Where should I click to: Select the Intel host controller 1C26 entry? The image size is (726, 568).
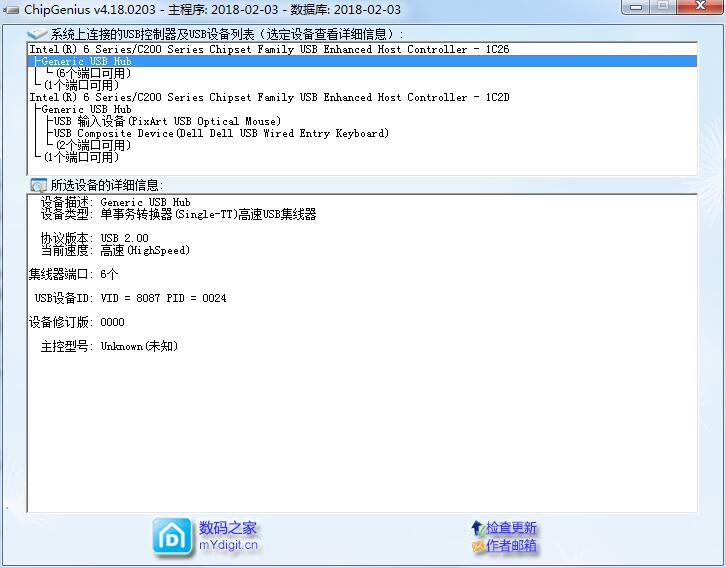click(269, 49)
